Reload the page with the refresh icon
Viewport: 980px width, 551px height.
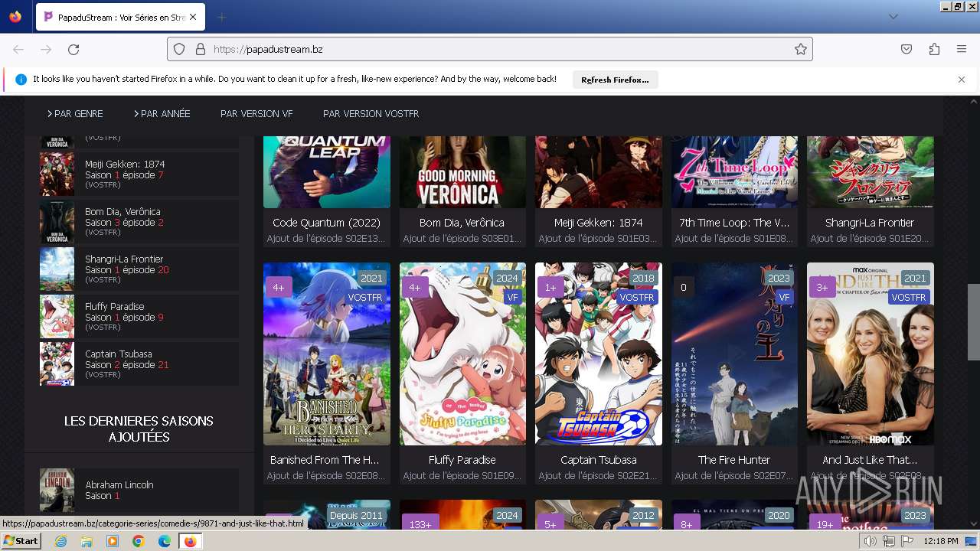73,49
